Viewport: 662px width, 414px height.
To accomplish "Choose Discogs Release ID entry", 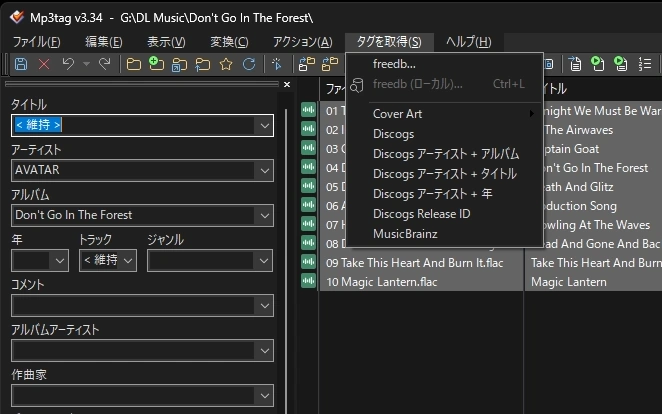I will point(444,214).
